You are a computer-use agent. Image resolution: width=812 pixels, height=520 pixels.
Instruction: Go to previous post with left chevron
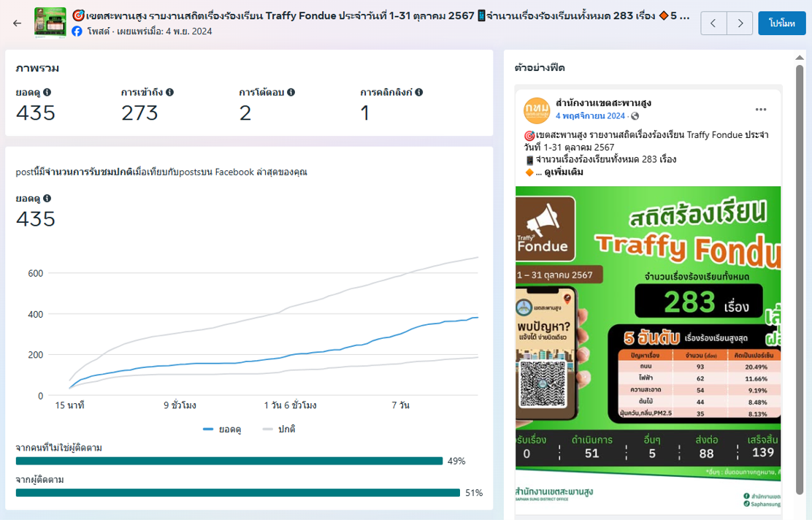(x=713, y=23)
